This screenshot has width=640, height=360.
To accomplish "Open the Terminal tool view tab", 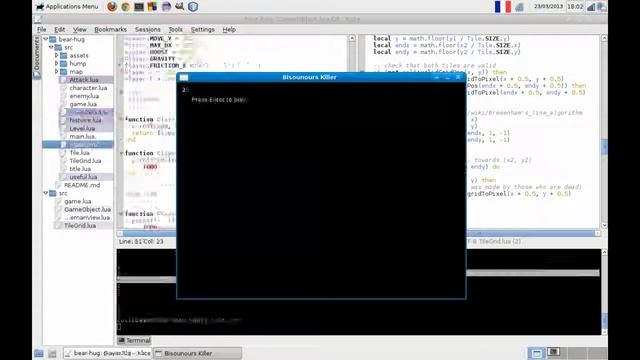I will click(x=134, y=340).
